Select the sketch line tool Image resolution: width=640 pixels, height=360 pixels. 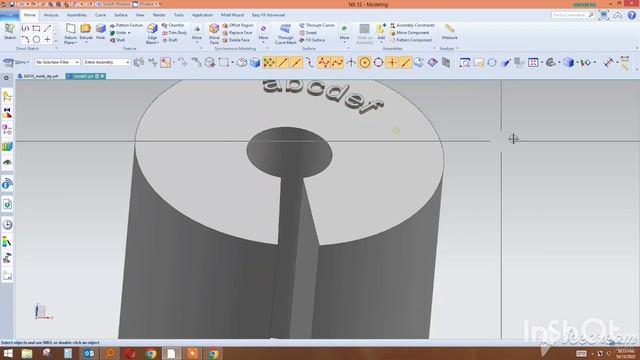point(47,29)
